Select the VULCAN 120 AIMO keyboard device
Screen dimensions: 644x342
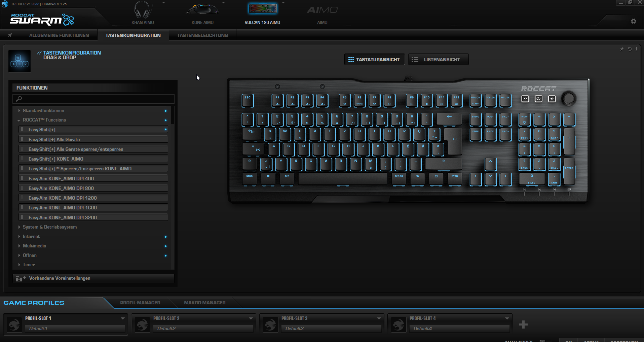[x=262, y=13]
